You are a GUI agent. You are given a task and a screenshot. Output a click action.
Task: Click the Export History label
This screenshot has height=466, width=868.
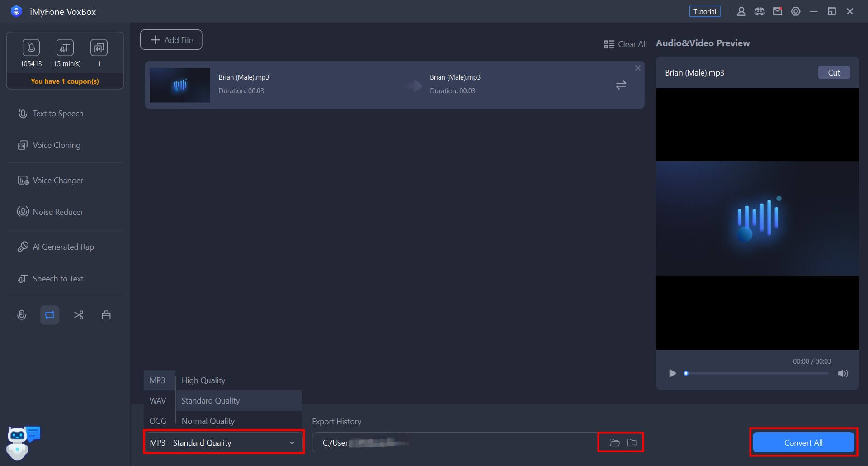click(336, 422)
